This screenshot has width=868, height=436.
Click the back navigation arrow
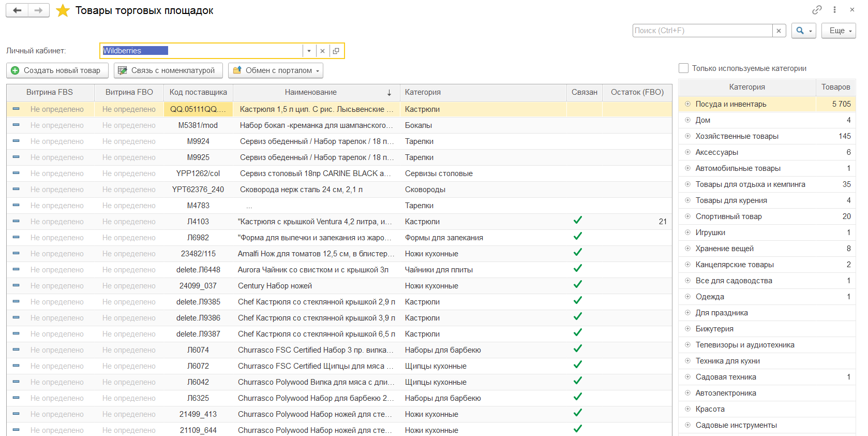[x=17, y=10]
